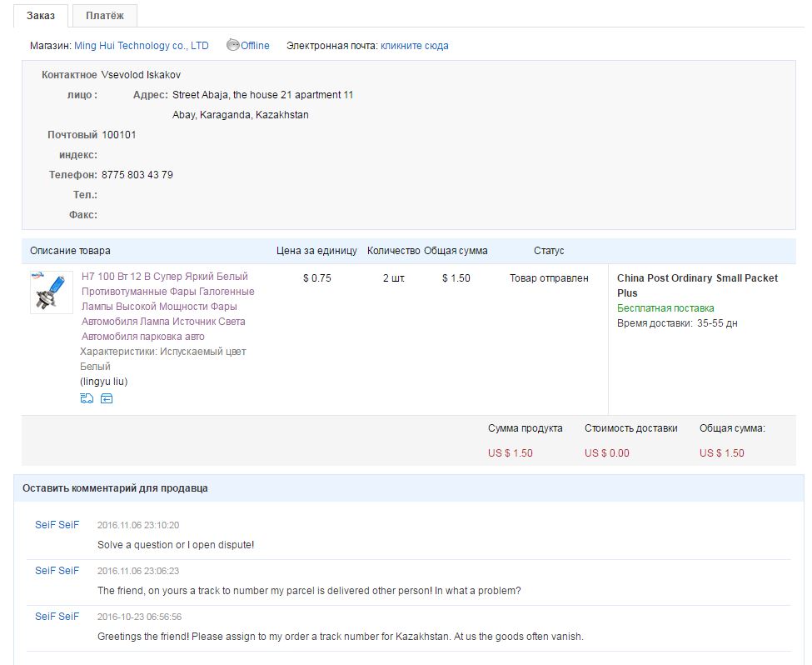Open Ming Hui Technology store link
The width and height of the screenshot is (812, 665).
click(x=142, y=46)
